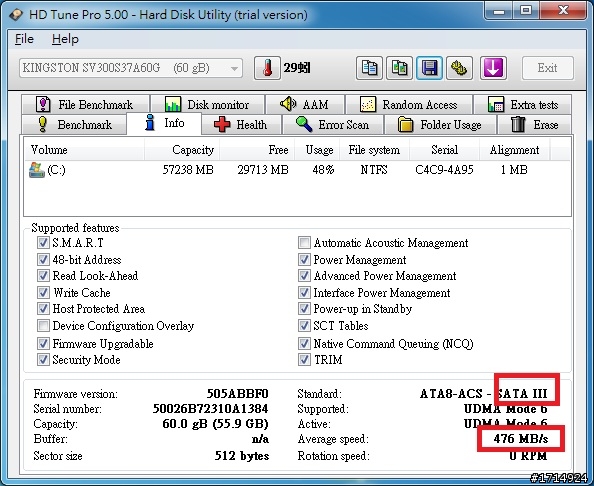Open the KINGSTON SV300S37A60G drive dropdown
Screen dimensions: 594x486
(131, 68)
